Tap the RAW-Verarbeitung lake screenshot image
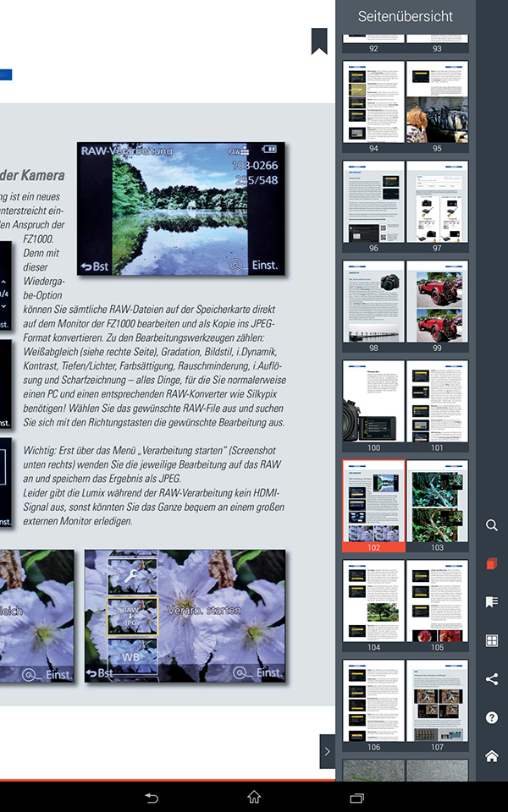Image resolution: width=508 pixels, height=812 pixels. coord(181,208)
